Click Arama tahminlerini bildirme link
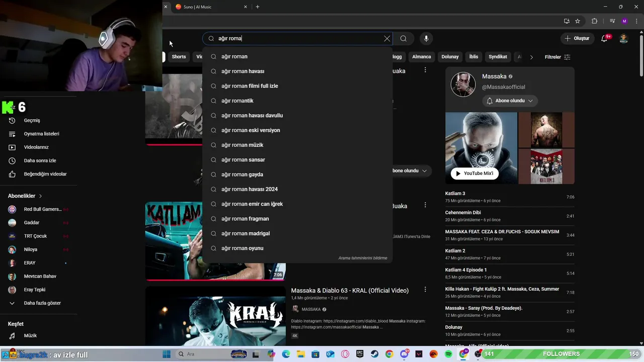This screenshot has width=644, height=362. point(363,258)
